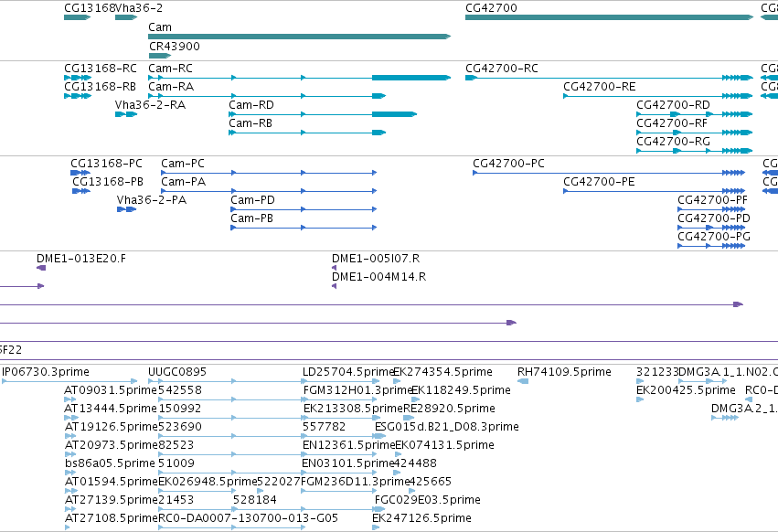Click the Vha36-2 gene label
This screenshot has width=778, height=532.
click(139, 8)
